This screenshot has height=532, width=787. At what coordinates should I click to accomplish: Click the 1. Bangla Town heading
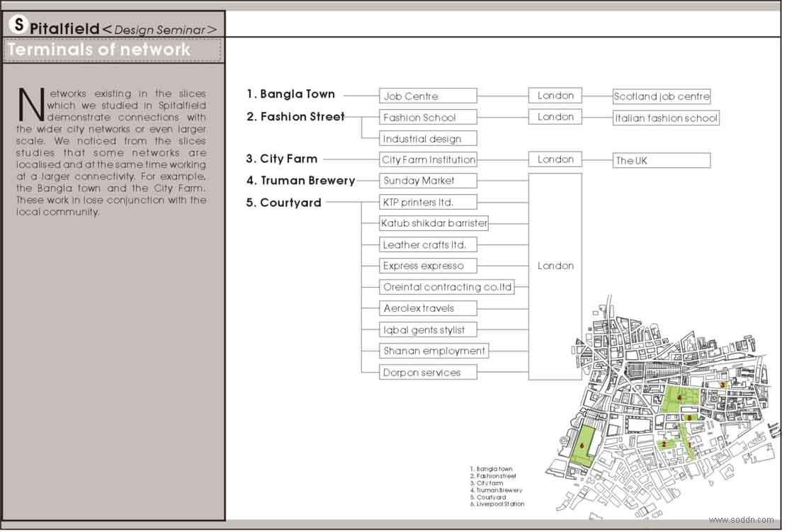coord(290,94)
